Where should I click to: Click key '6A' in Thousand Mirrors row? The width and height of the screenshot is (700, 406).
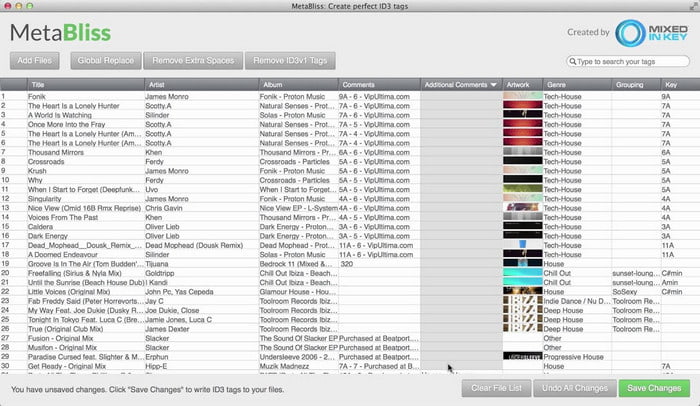click(x=666, y=152)
